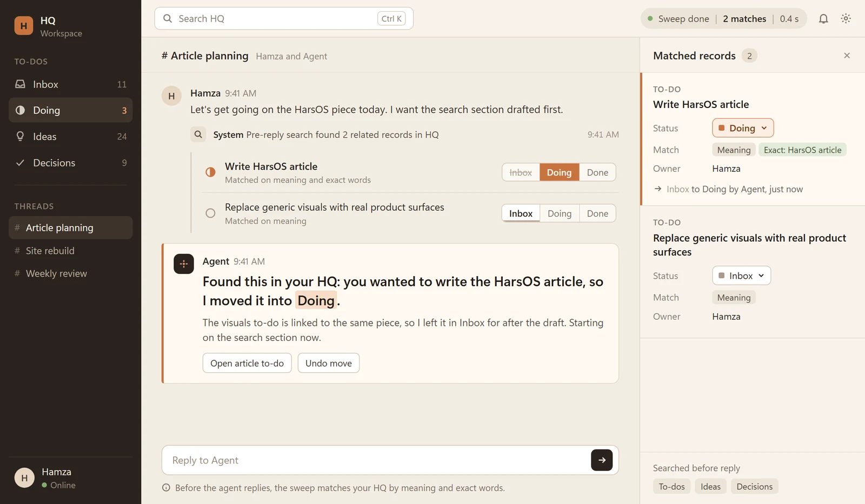Screen dimensions: 865x504
Task: Open the notifications bell icon
Action: tap(823, 19)
